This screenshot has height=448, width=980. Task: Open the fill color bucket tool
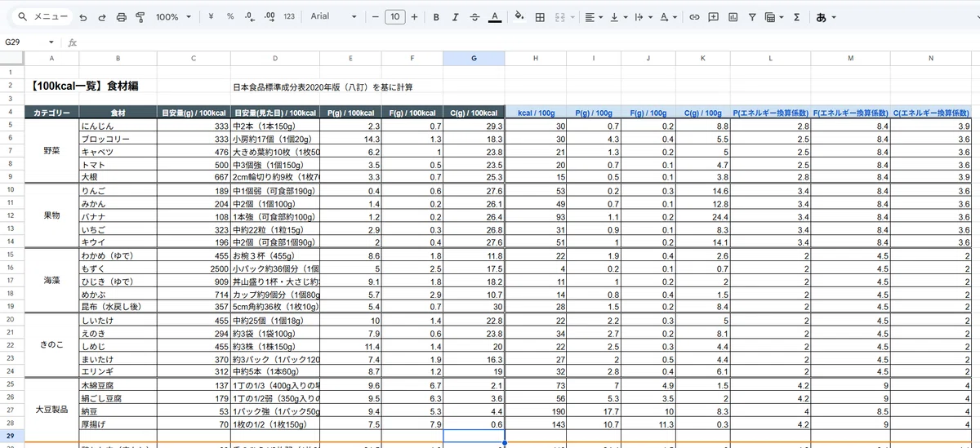[519, 16]
